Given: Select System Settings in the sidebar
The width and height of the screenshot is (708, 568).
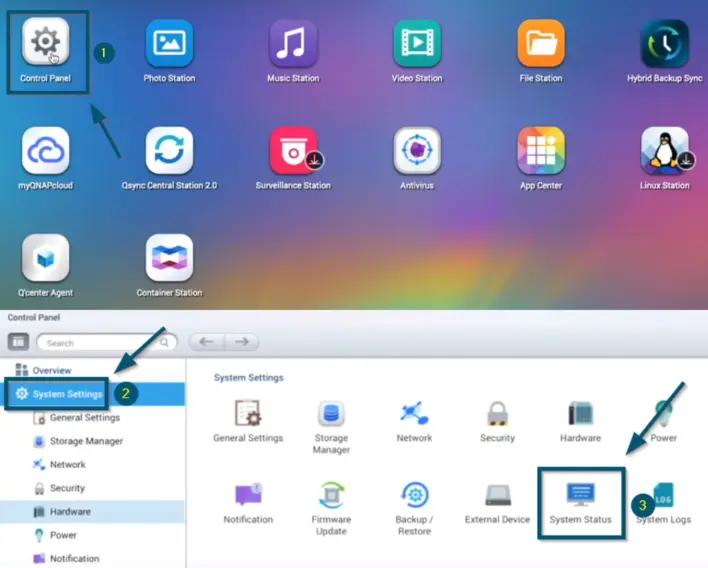Looking at the screenshot, I should coord(93,394).
